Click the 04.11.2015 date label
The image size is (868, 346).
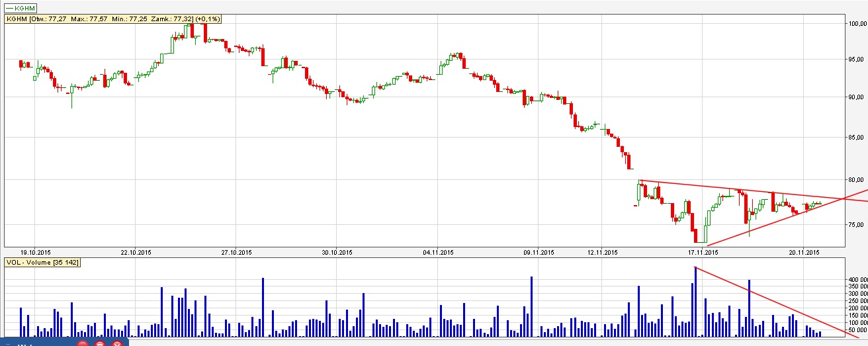(437, 252)
